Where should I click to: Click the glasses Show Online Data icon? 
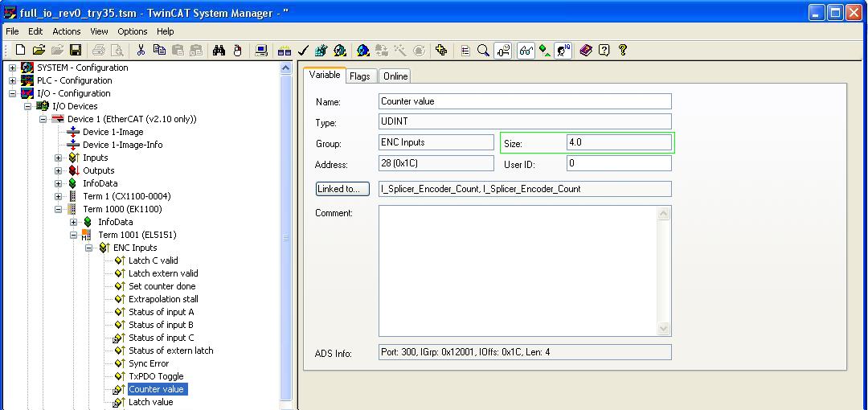pos(526,51)
